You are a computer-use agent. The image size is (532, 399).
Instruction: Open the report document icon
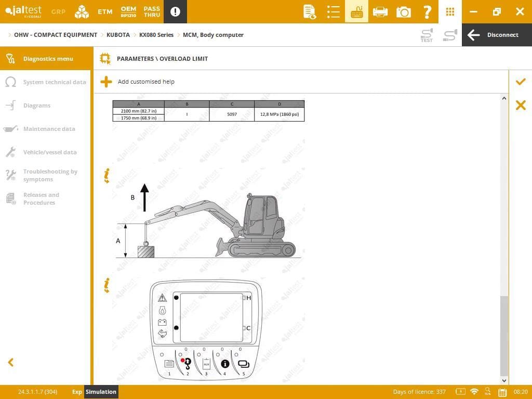[310, 11]
